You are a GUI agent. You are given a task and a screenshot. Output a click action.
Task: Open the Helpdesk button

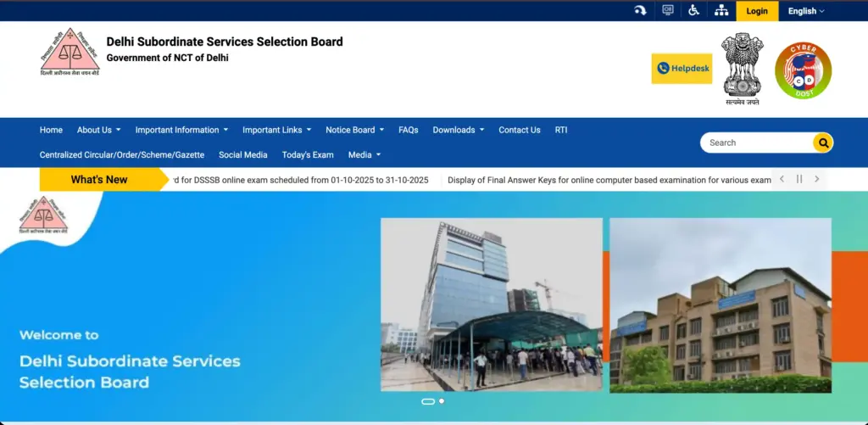point(682,68)
